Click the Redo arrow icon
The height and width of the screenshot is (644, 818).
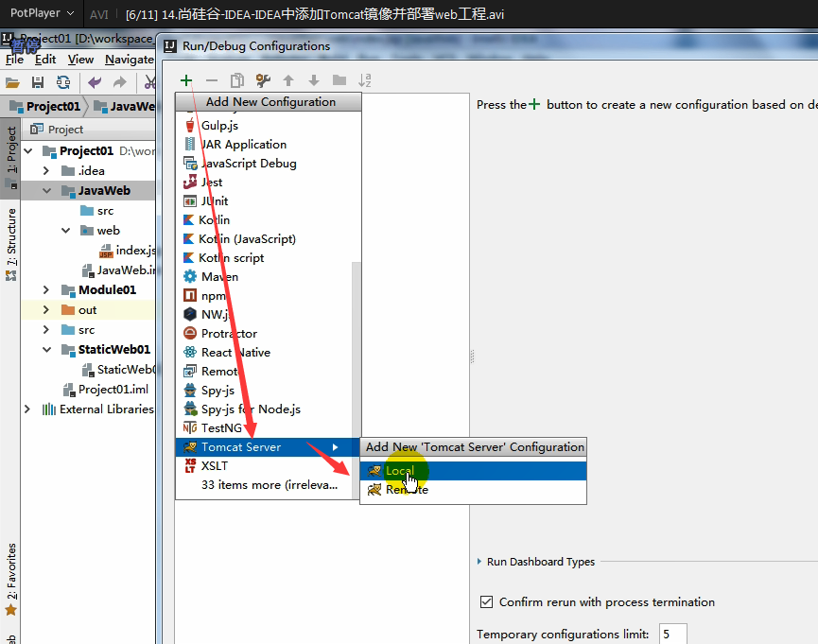120,82
